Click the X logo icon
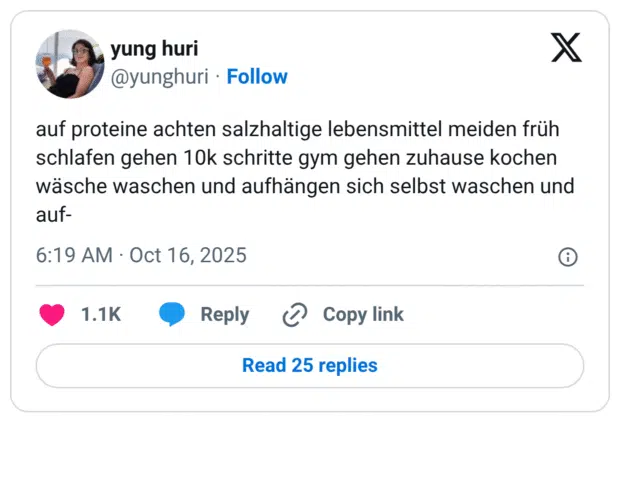Image resolution: width=620 pixels, height=502 pixels. (x=566, y=47)
